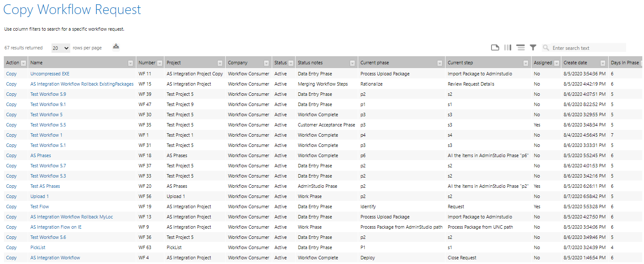644x264 pixels.
Task: Click the horizontal lines grouping icon
Action: (520, 48)
